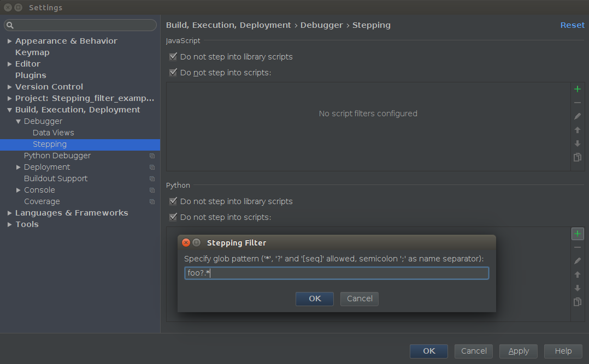Click the project-level icon beside Python Debugger
589x364 pixels.
pos(152,156)
